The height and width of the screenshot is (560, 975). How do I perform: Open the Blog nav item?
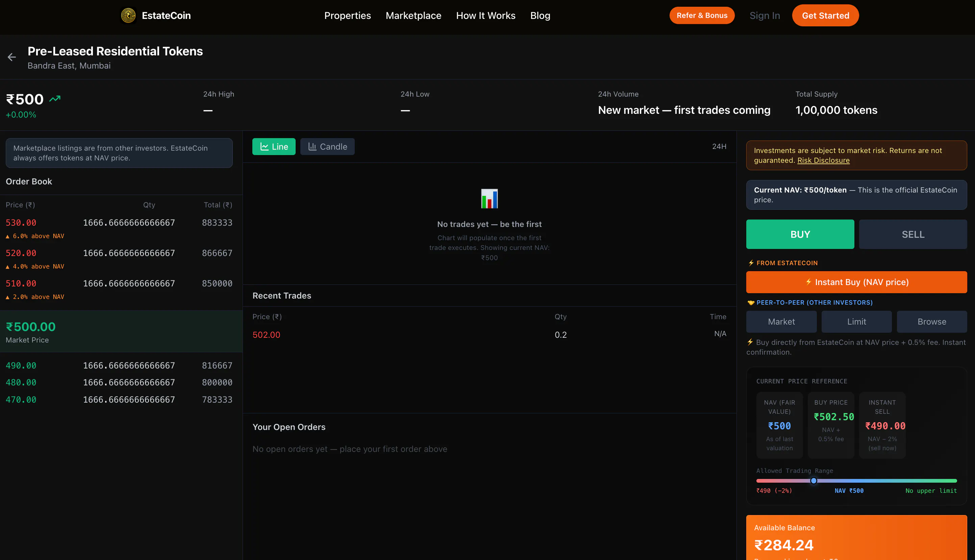pyautogui.click(x=540, y=16)
